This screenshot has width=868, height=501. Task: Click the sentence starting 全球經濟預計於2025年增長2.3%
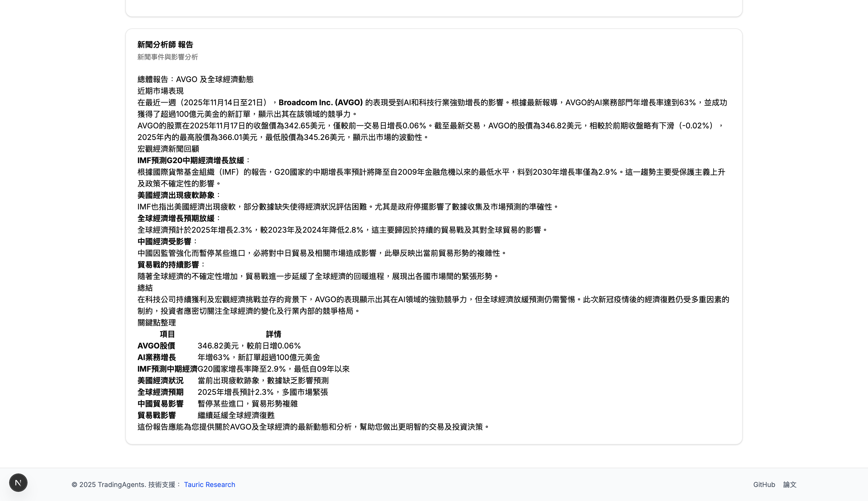(x=342, y=230)
